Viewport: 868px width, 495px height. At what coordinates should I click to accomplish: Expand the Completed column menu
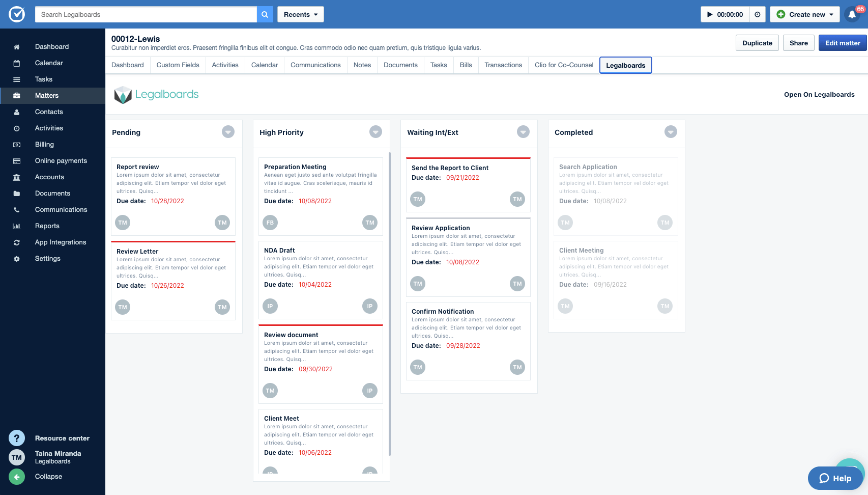coord(671,132)
